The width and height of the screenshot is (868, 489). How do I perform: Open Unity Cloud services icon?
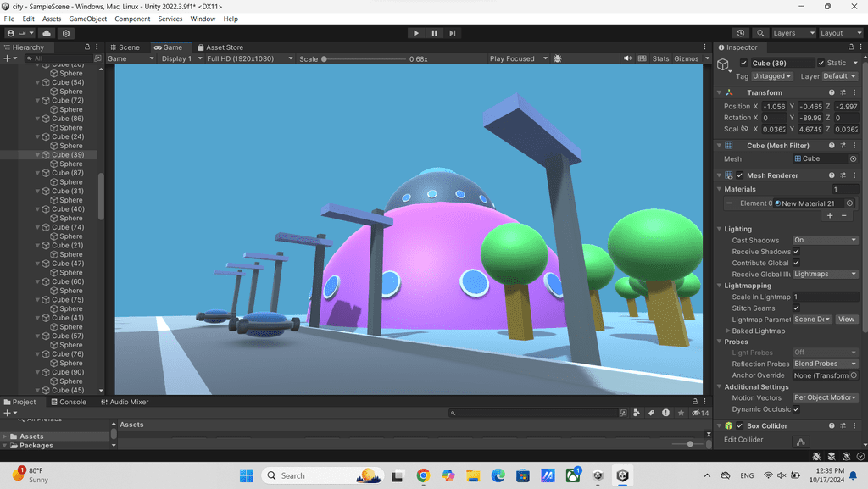[47, 33]
